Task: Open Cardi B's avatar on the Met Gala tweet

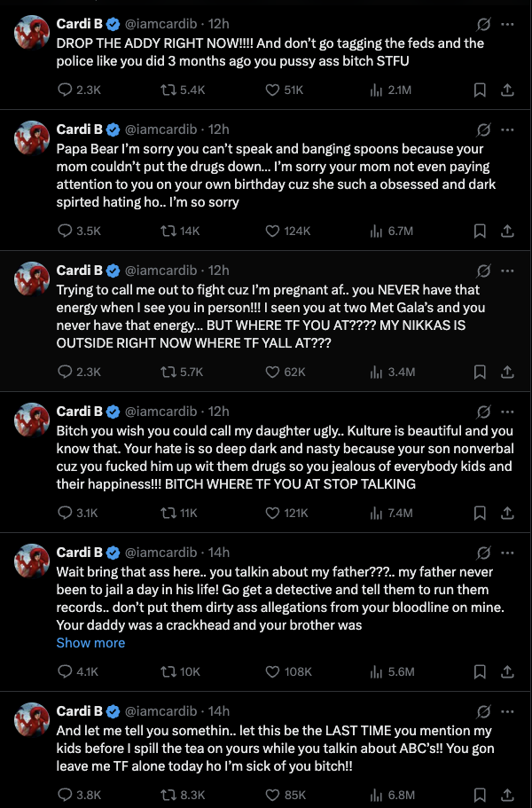Action: (32, 278)
